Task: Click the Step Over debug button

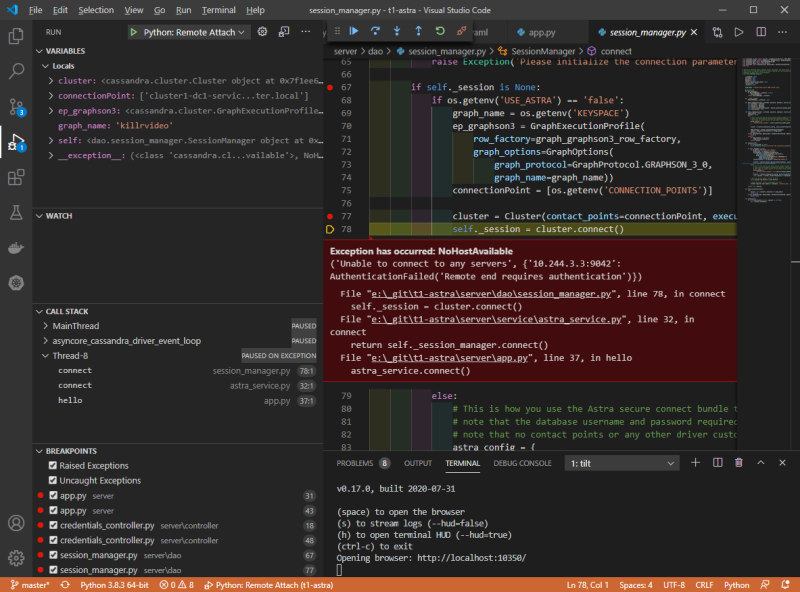Action: pyautogui.click(x=376, y=32)
